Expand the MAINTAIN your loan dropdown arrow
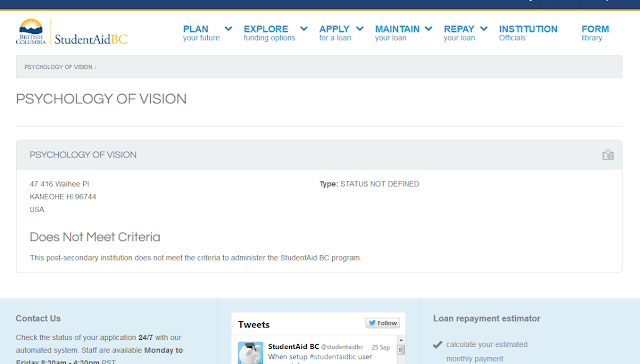 click(429, 29)
